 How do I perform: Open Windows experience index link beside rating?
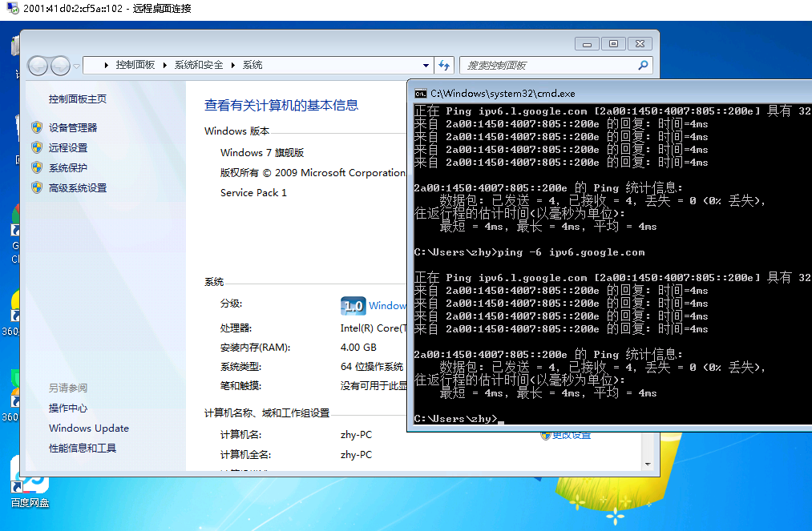tap(387, 306)
